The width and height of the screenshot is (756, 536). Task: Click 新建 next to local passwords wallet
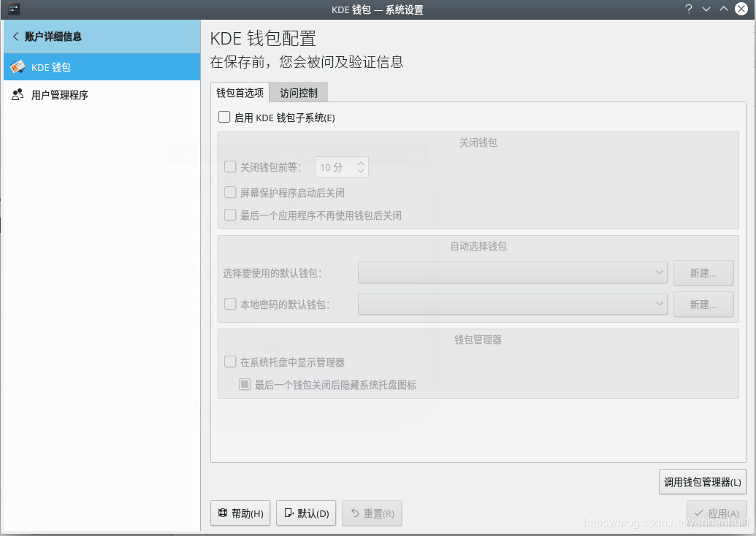[703, 305]
